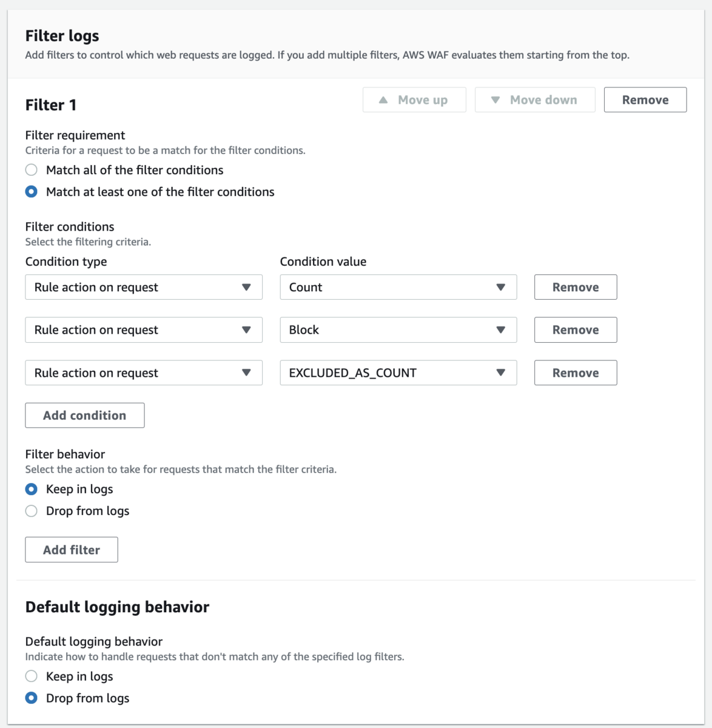The width and height of the screenshot is (712, 728).
Task: Set default logging behavior to Drop from logs
Action: pyautogui.click(x=32, y=698)
